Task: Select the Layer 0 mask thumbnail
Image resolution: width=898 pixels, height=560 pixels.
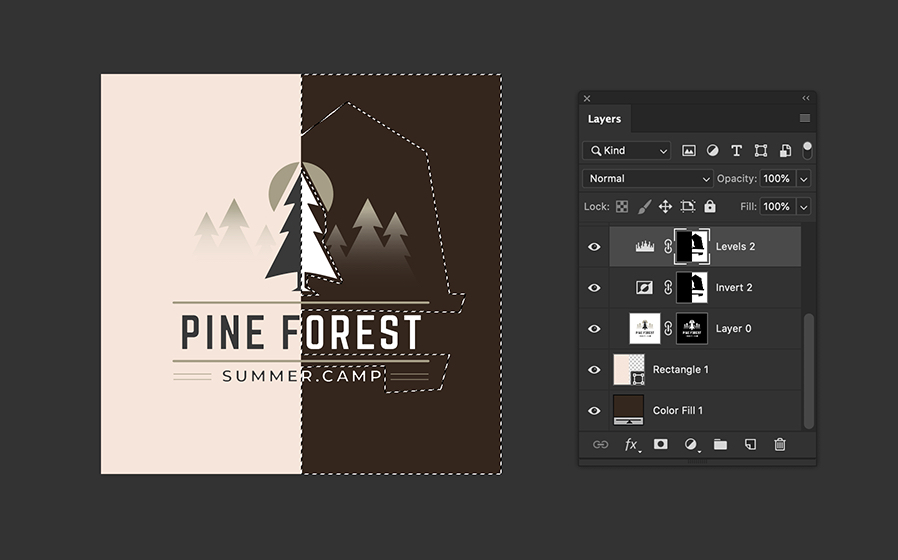Action: coord(692,328)
